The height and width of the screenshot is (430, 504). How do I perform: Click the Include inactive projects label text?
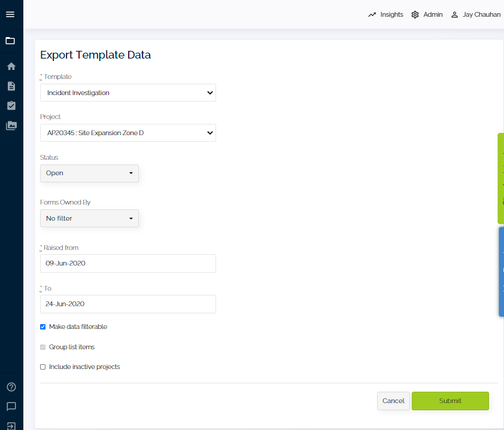(84, 367)
